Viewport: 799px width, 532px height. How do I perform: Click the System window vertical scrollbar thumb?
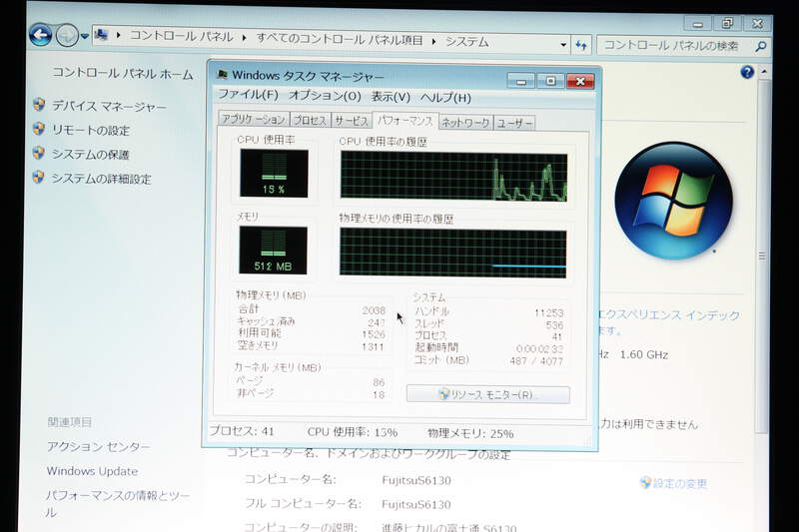point(763,256)
